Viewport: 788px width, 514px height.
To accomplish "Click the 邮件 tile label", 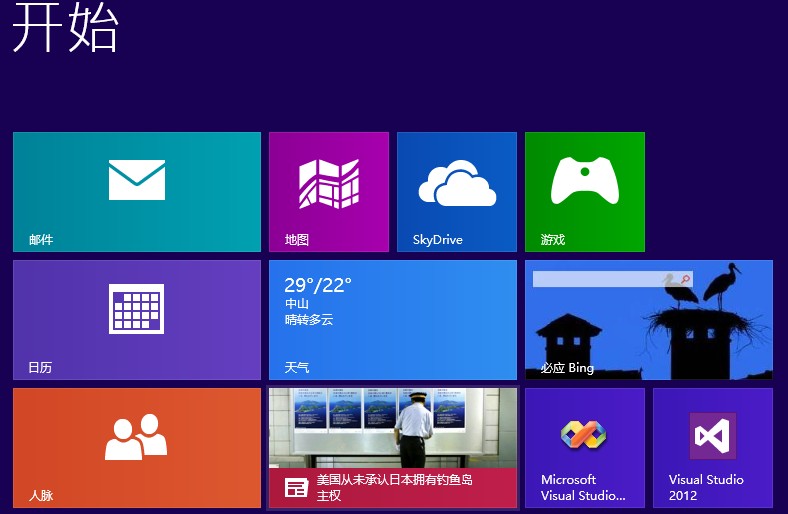I will tap(41, 240).
